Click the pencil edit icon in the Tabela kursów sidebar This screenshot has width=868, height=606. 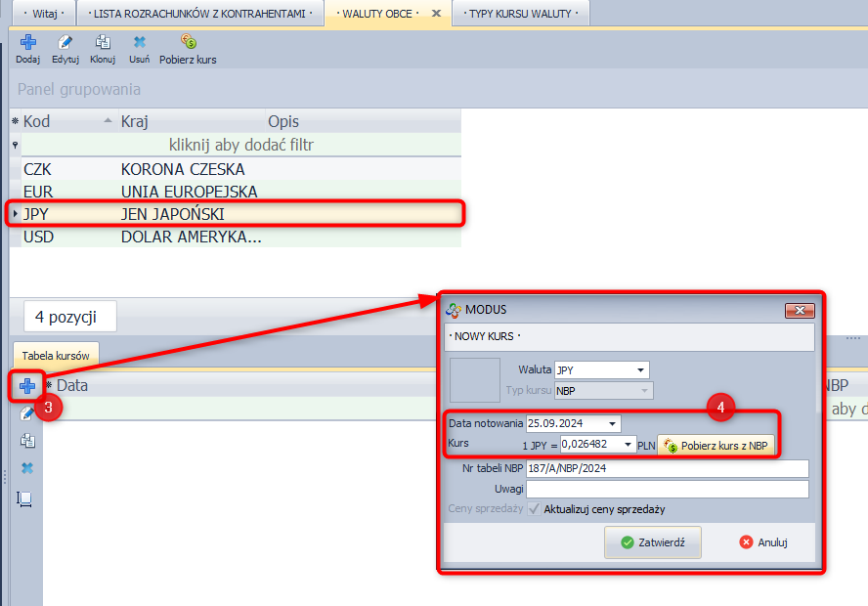(x=27, y=413)
